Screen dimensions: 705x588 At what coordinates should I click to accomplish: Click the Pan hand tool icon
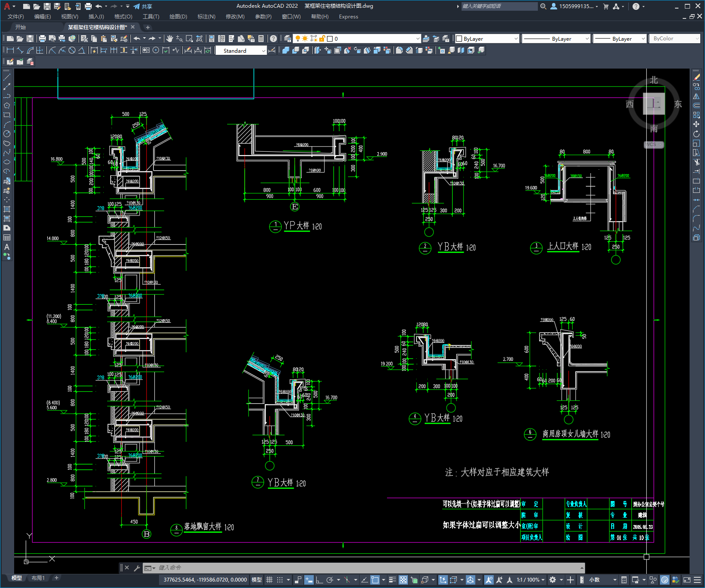[170, 39]
